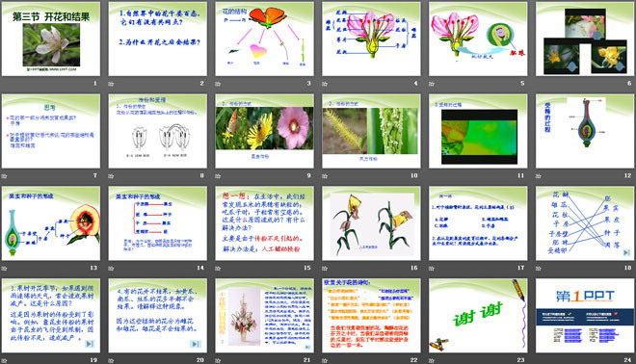Click the next-arrow action button on slide 19
The height and width of the screenshot is (364, 636).
(x=90, y=344)
